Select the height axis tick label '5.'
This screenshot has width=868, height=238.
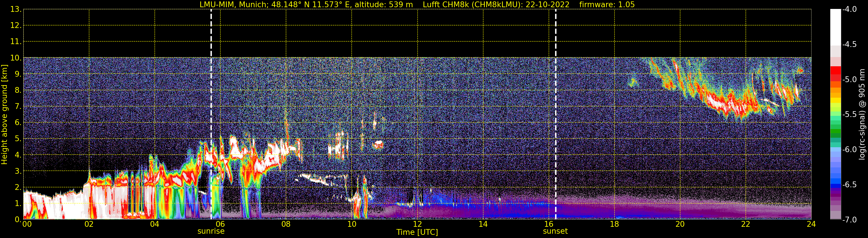tap(18, 139)
